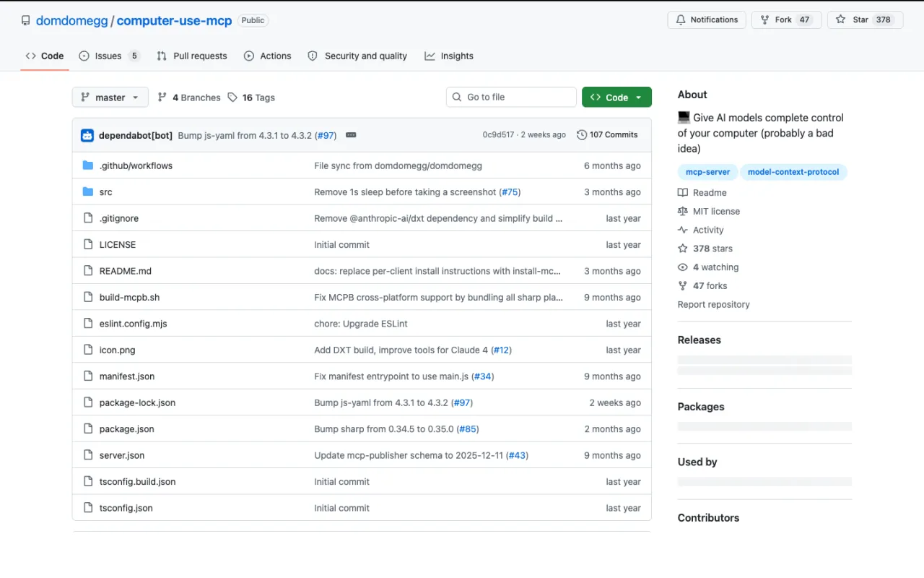This screenshot has height=578, width=924.
Task: Switch to the Code tab
Action: (x=45, y=56)
